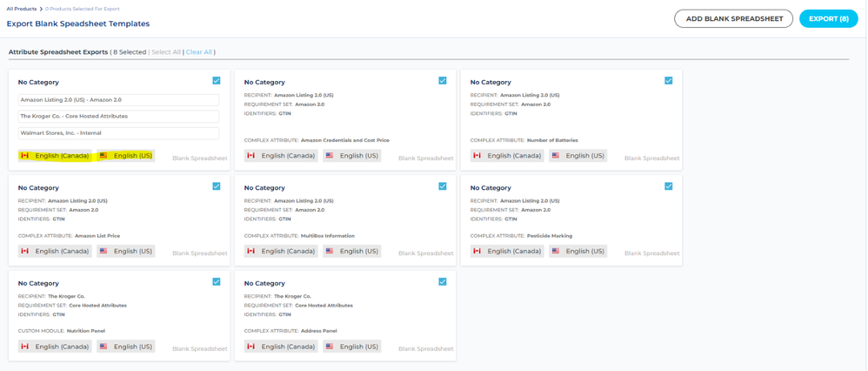Click Blank Spreadsheet label on Address Panel card
This screenshot has width=868, height=371.
425,349
